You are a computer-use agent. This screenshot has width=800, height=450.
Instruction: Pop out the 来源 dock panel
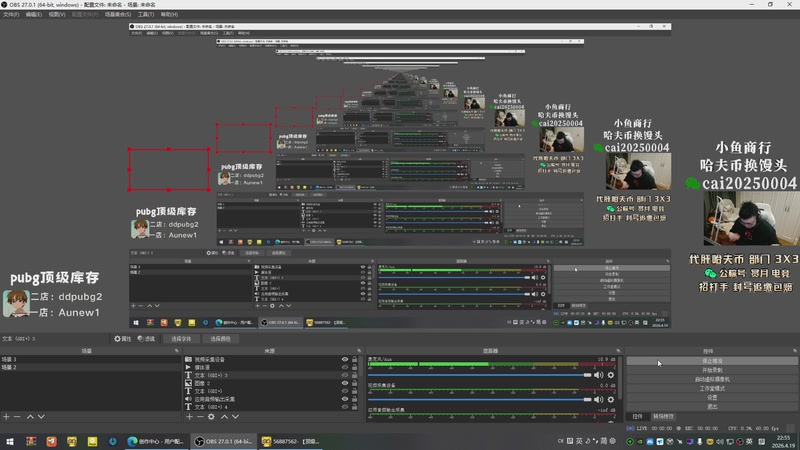coord(359,351)
